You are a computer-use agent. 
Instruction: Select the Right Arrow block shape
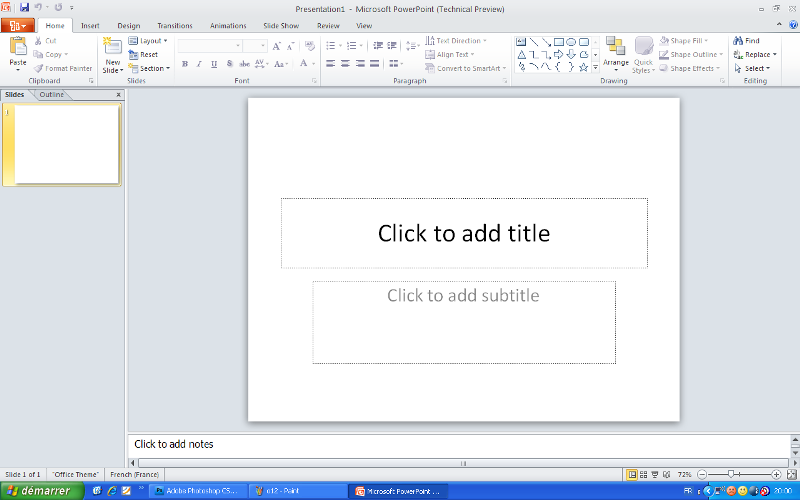click(559, 55)
